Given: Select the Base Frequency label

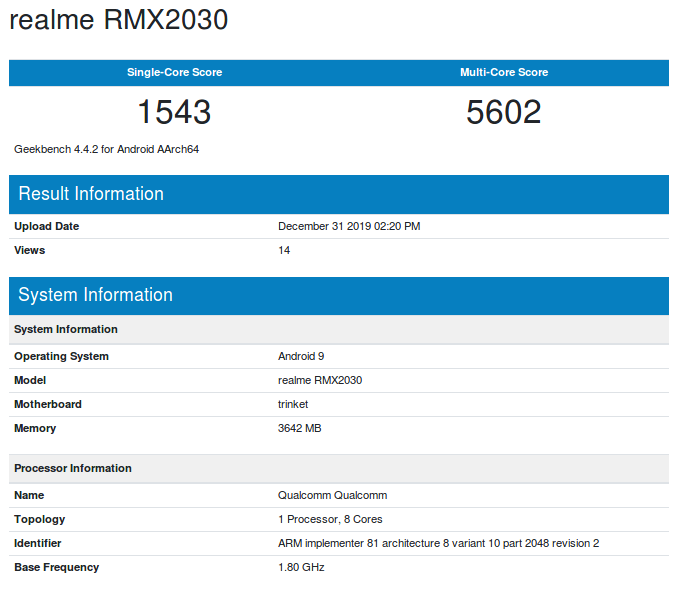Looking at the screenshot, I should click(x=57, y=568).
